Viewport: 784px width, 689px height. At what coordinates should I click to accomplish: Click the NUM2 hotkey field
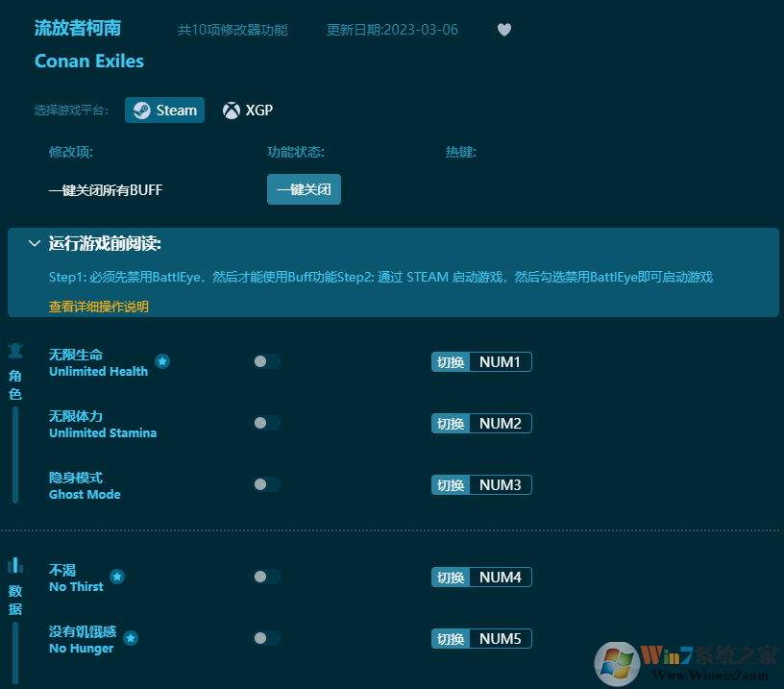(501, 424)
